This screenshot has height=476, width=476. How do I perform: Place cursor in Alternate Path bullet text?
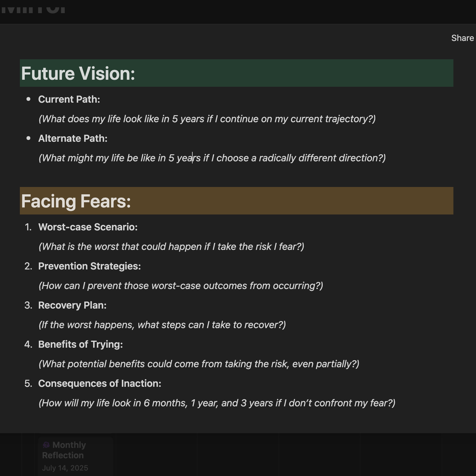coord(73,138)
